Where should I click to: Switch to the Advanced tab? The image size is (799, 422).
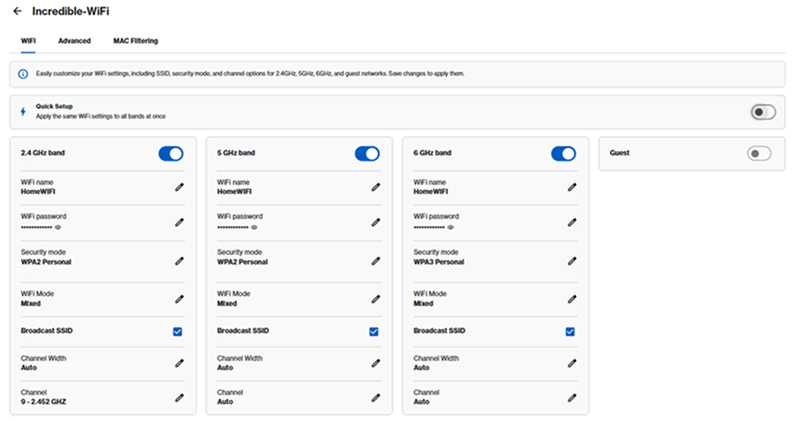[x=74, y=41]
